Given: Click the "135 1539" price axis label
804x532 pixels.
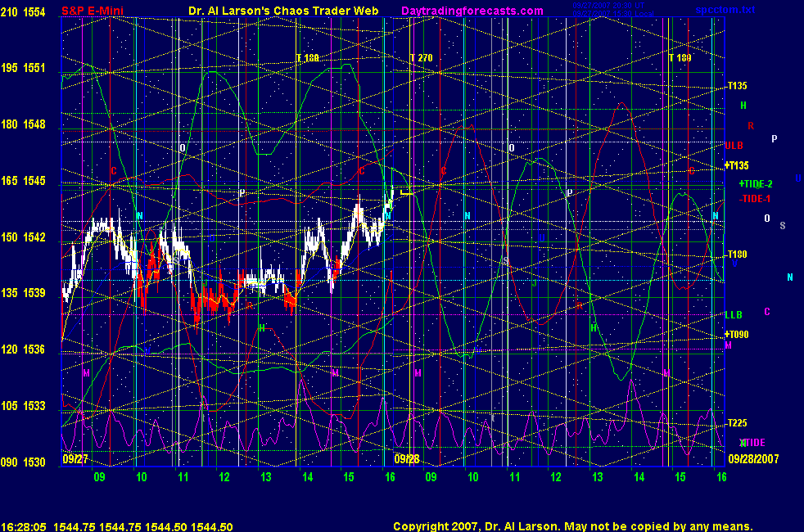Looking at the screenshot, I should click(23, 293).
